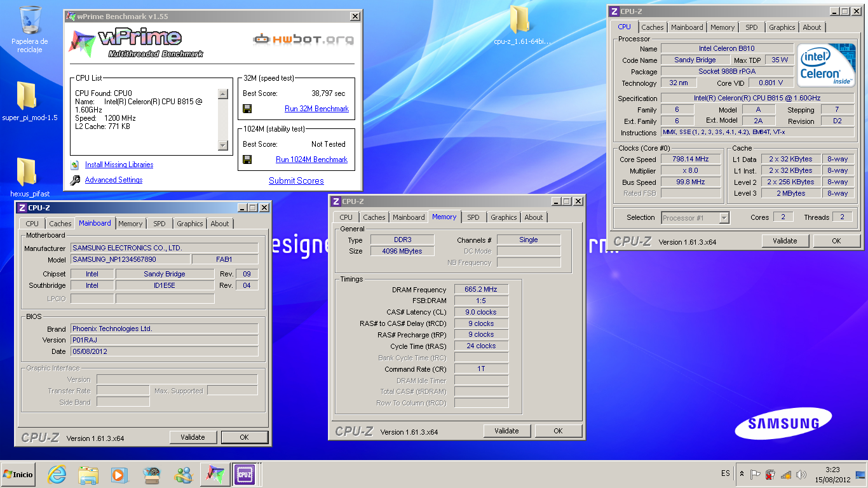Select CPU tab in Mainboard CPU-Z window
868x488 pixels.
click(32, 224)
